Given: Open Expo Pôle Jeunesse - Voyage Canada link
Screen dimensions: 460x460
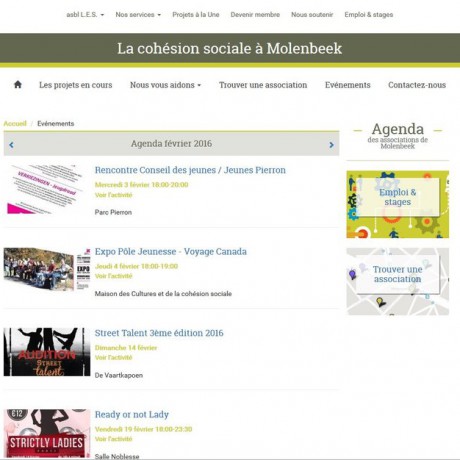Looking at the screenshot, I should pyautogui.click(x=171, y=251).
